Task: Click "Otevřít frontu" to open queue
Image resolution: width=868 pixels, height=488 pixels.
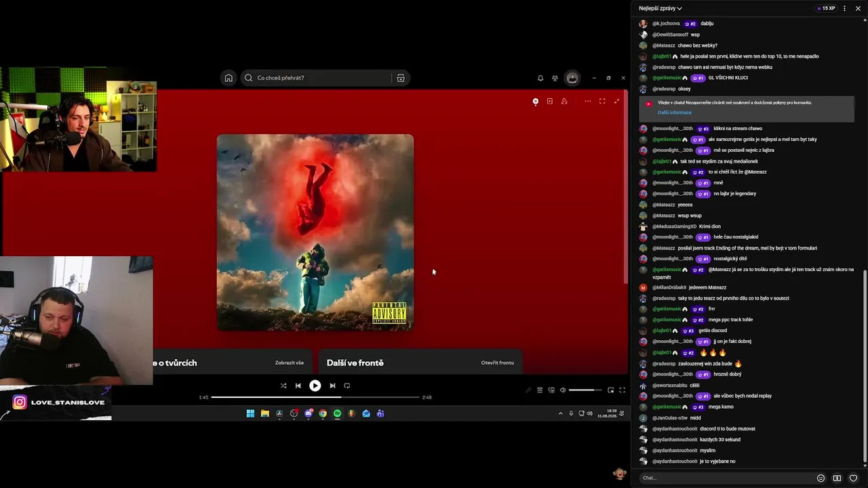Action: click(x=497, y=363)
